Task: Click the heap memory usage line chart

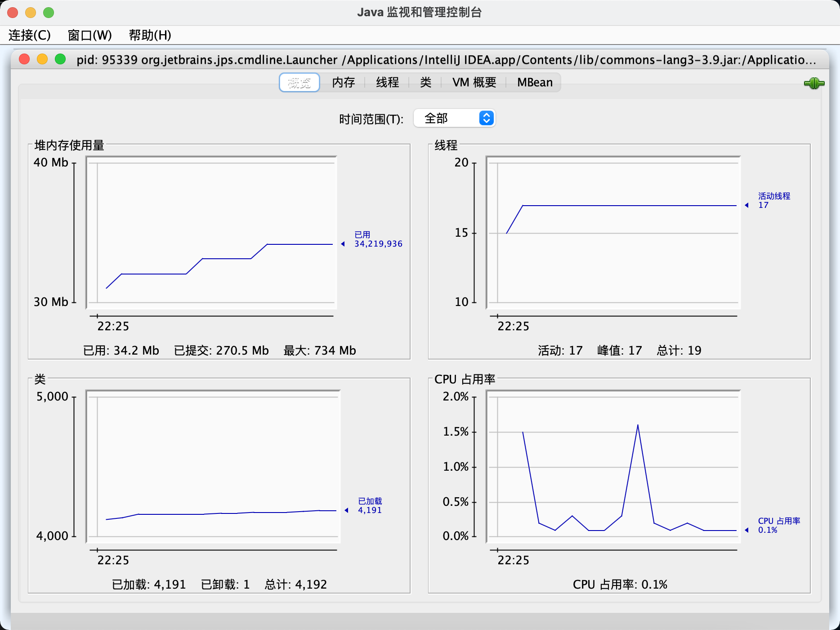Action: point(211,233)
